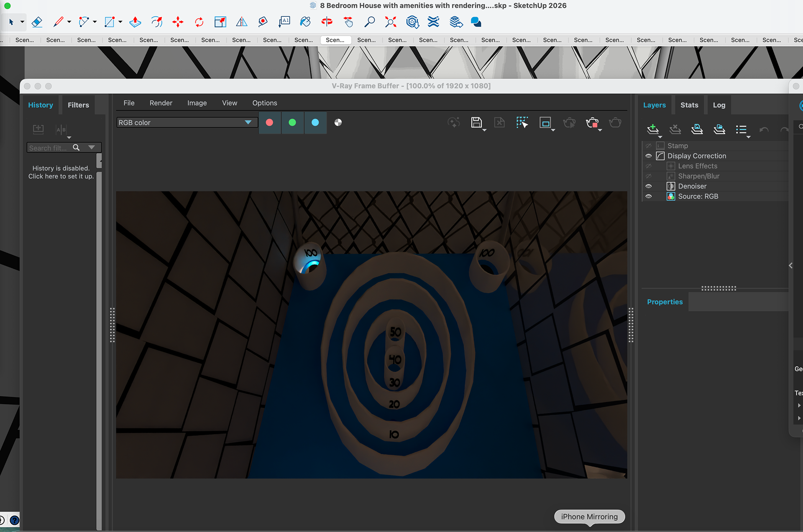Click the save image disk icon
Viewport: 803px width, 532px height.
point(476,122)
